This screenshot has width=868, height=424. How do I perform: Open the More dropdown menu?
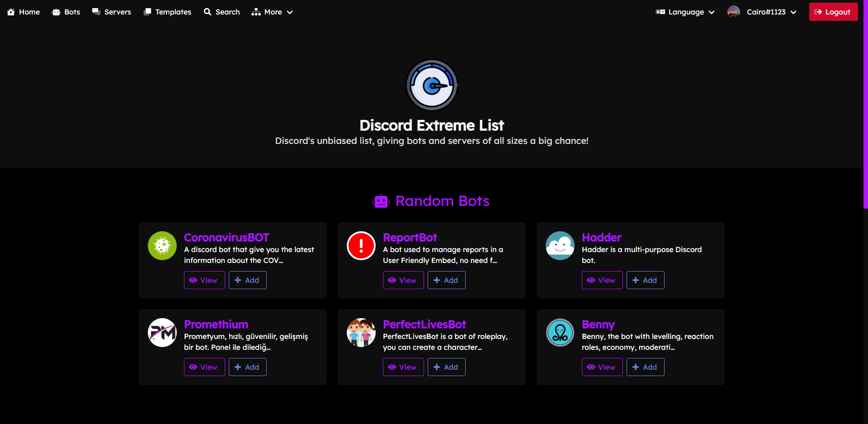pyautogui.click(x=272, y=12)
